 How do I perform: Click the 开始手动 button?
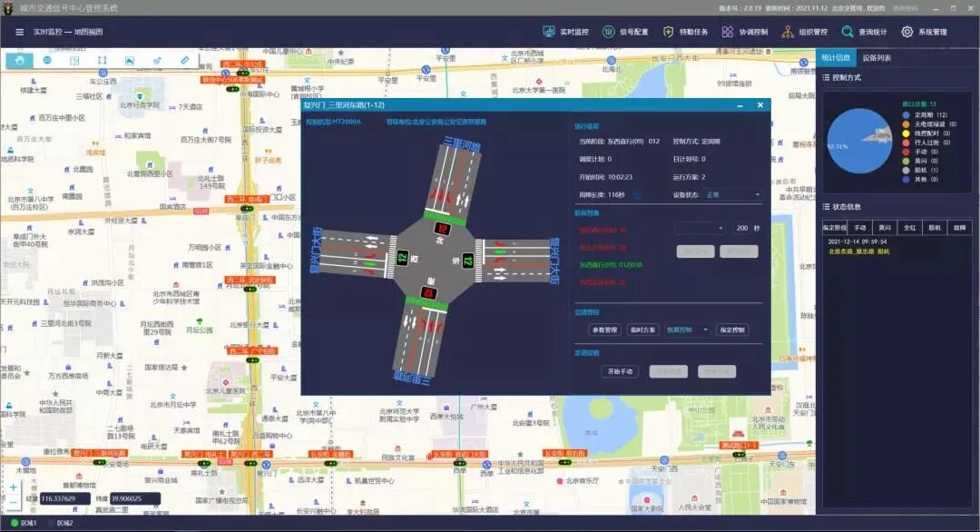pyautogui.click(x=620, y=371)
